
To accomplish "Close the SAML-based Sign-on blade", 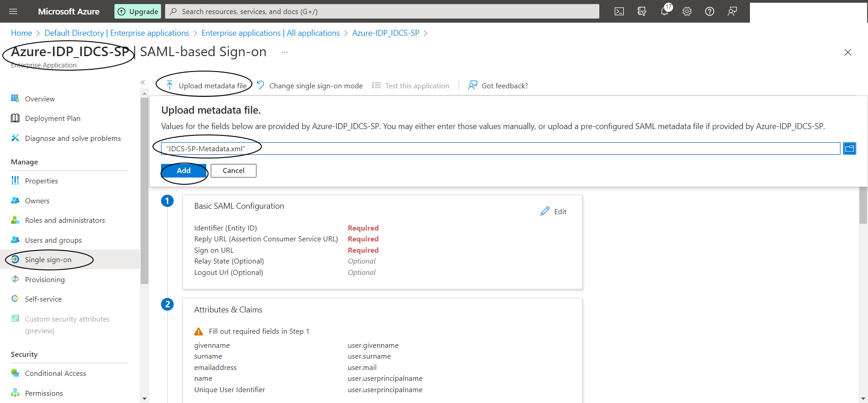I will tap(848, 53).
